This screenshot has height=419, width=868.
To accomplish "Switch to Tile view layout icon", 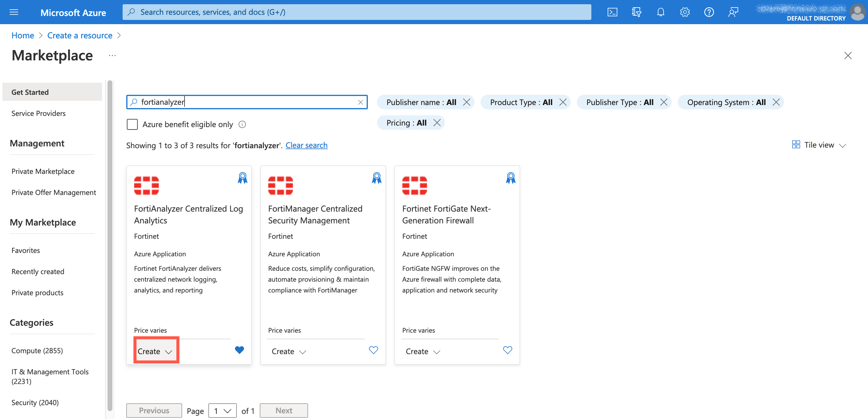I will point(796,145).
